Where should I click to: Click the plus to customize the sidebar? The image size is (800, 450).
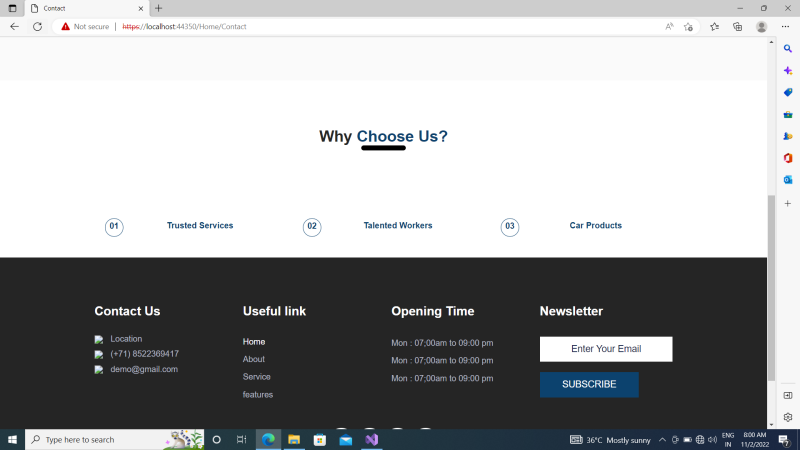pyautogui.click(x=788, y=203)
